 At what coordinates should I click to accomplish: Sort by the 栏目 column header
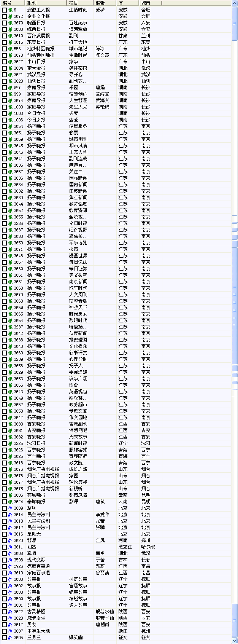(80, 3)
